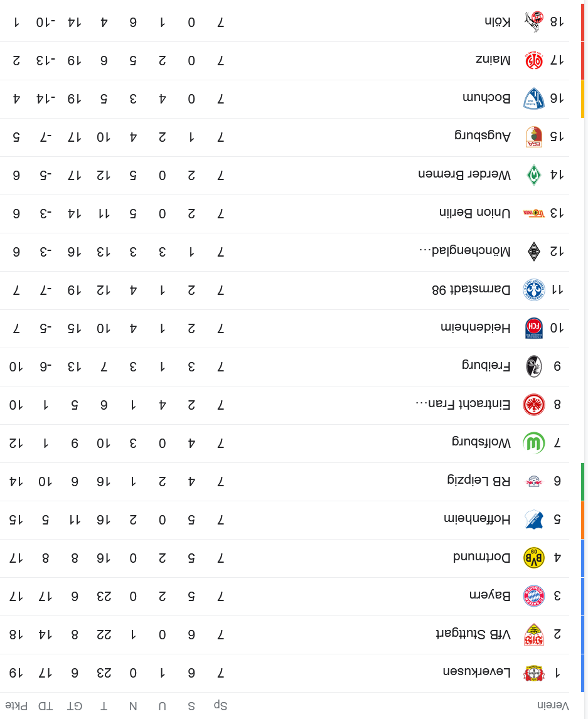Screen dimensions: 588x719
Task: Click the Verein column header
Action: 553,706
